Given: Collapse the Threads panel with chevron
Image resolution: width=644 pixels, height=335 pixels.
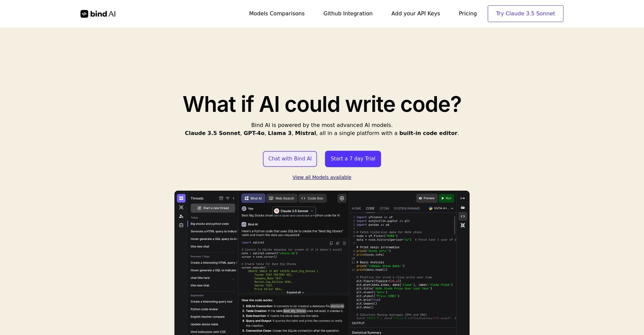Looking at the screenshot, I should coord(233,198).
